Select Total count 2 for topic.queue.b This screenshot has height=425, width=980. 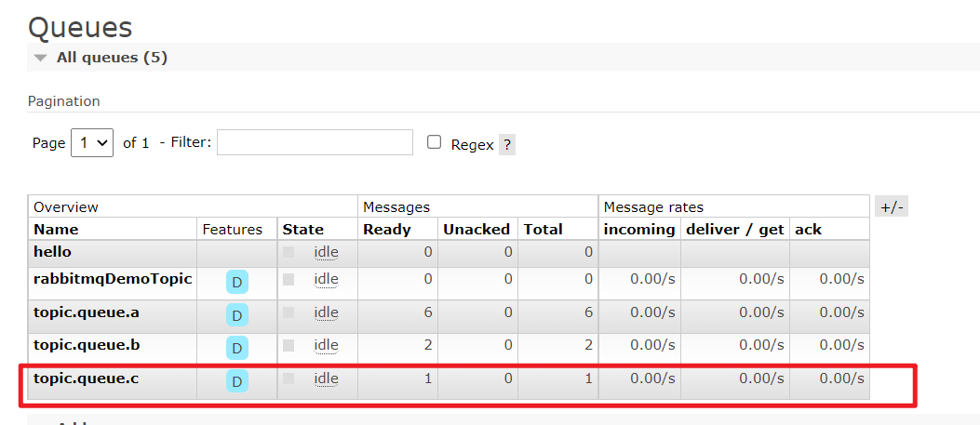coord(588,344)
